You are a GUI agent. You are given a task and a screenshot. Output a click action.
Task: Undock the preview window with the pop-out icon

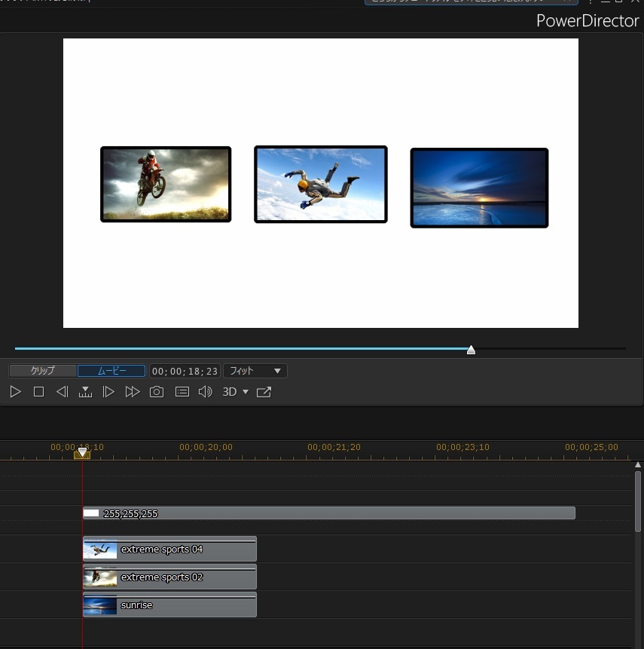pyautogui.click(x=264, y=391)
